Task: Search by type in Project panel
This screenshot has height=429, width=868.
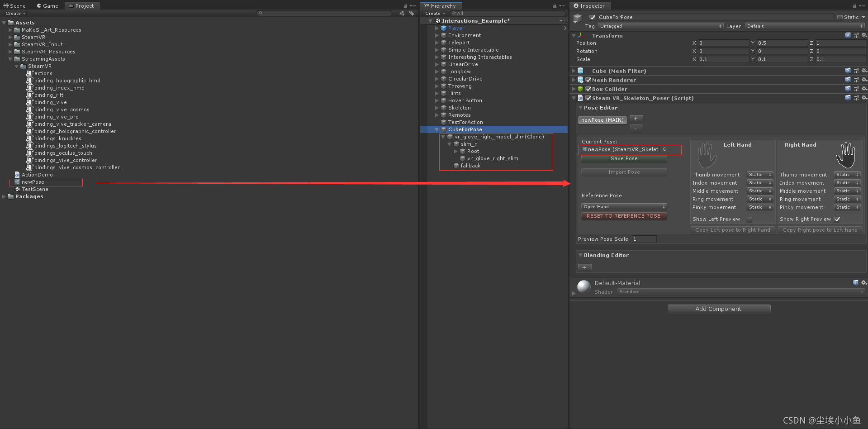Action: click(x=402, y=14)
